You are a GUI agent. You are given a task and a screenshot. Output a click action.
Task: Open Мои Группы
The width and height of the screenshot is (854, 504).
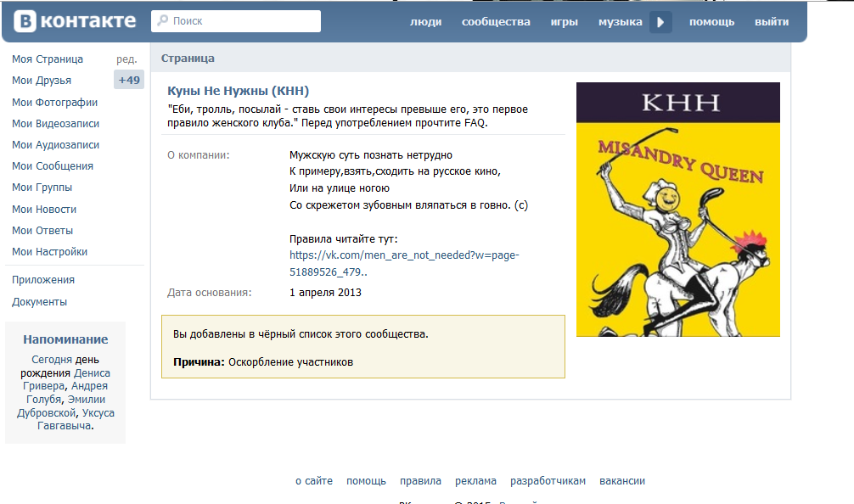(x=42, y=188)
